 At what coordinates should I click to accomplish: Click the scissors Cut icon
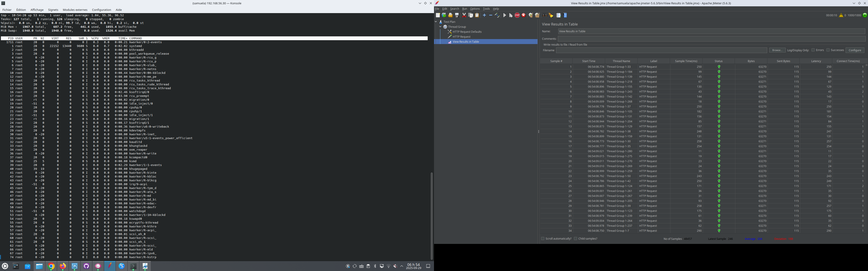[464, 15]
